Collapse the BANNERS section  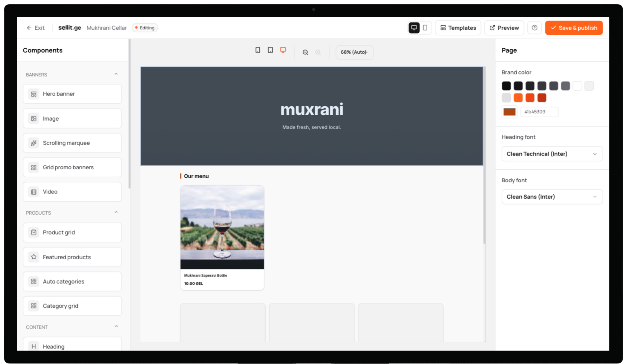(116, 74)
